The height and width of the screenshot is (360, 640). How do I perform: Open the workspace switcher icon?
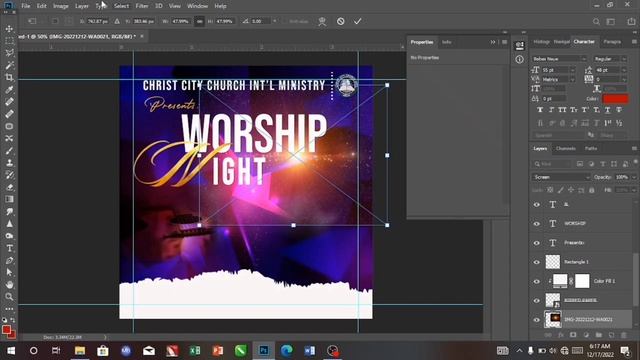[611, 21]
